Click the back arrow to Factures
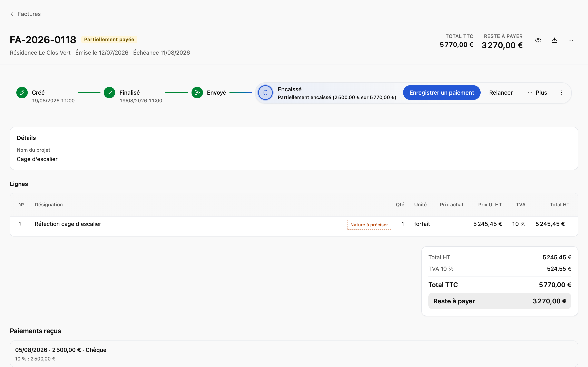The width and height of the screenshot is (588, 367). [13, 14]
